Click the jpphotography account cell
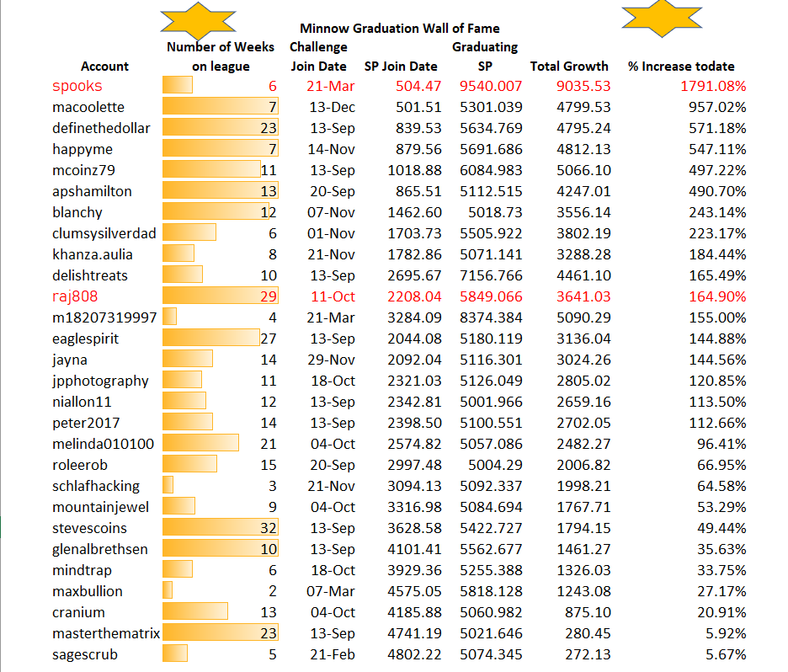The width and height of the screenshot is (788, 672). [x=100, y=381]
